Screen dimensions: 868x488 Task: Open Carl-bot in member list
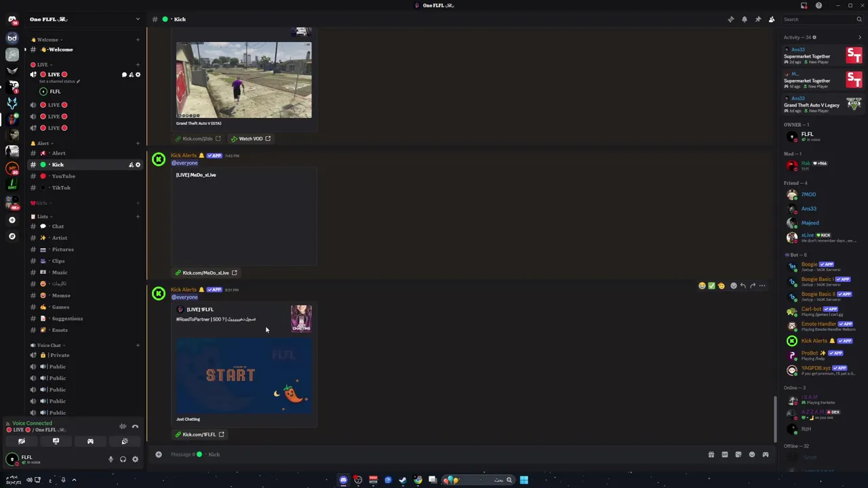click(821, 311)
